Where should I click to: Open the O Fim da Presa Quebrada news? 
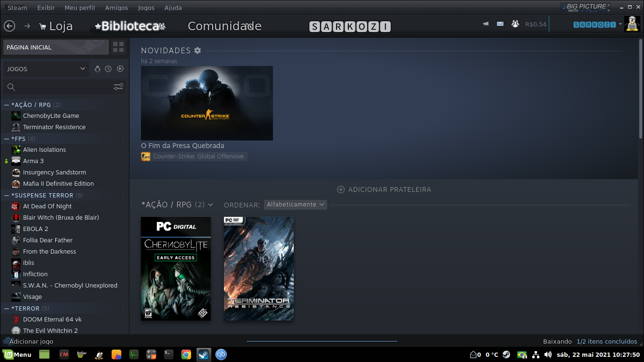pos(182,146)
